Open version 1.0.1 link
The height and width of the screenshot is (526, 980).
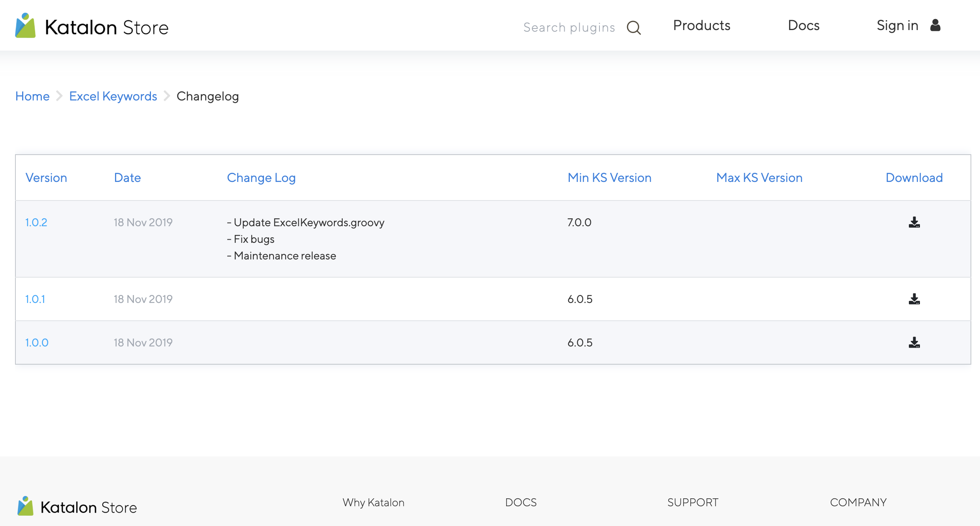pos(35,299)
